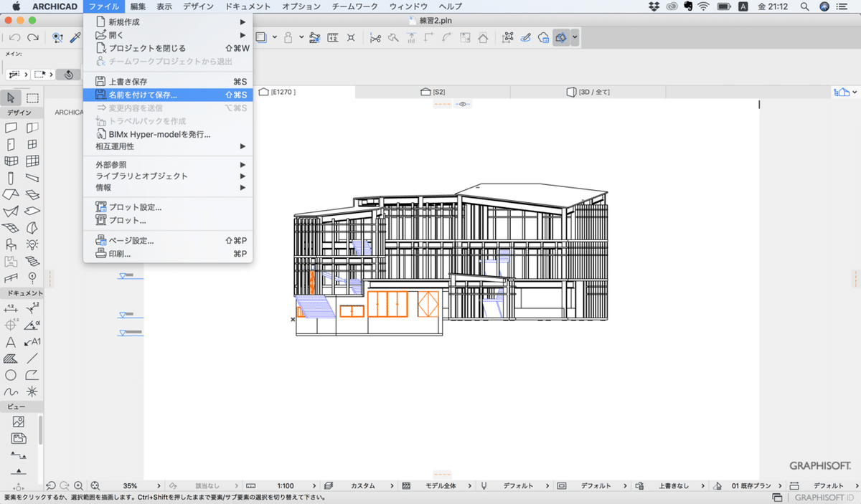Select the Label A1 tool
The image size is (861, 504).
pos(32,342)
